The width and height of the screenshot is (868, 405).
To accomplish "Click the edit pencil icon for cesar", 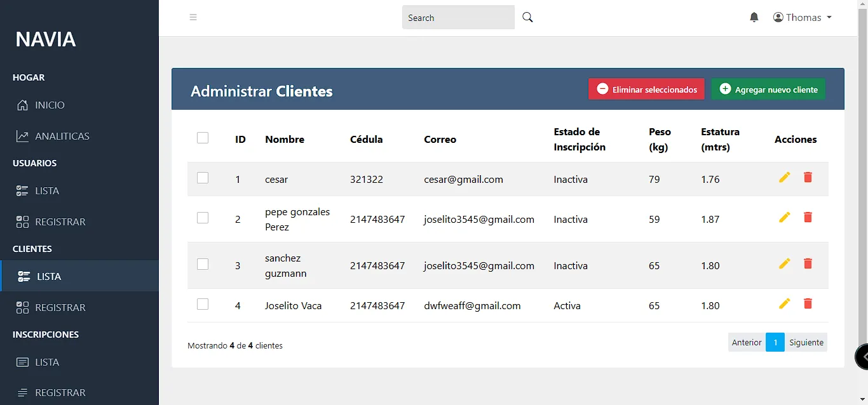I will pos(784,178).
